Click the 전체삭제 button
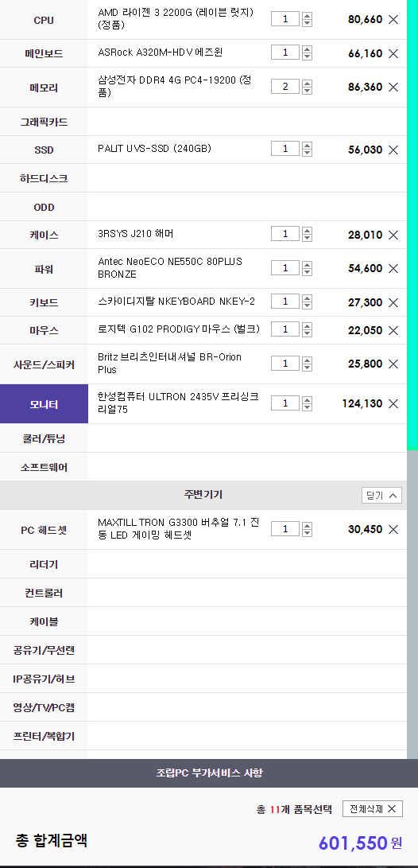Viewport: 418px width, 868px height. tap(373, 809)
